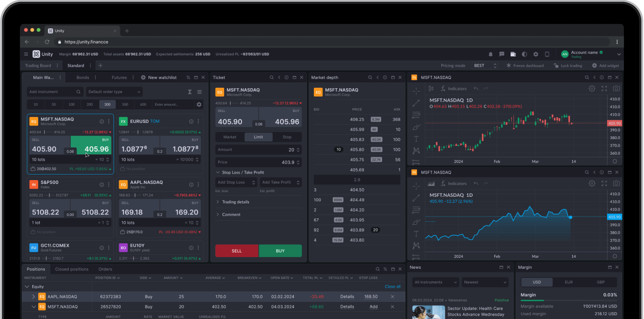Click the search icon in Market depth panel
This screenshot has width=644, height=319.
pyautogui.click(x=370, y=78)
